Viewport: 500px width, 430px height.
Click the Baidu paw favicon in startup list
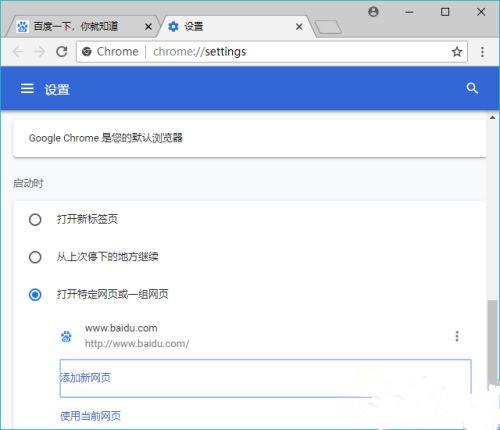point(66,336)
